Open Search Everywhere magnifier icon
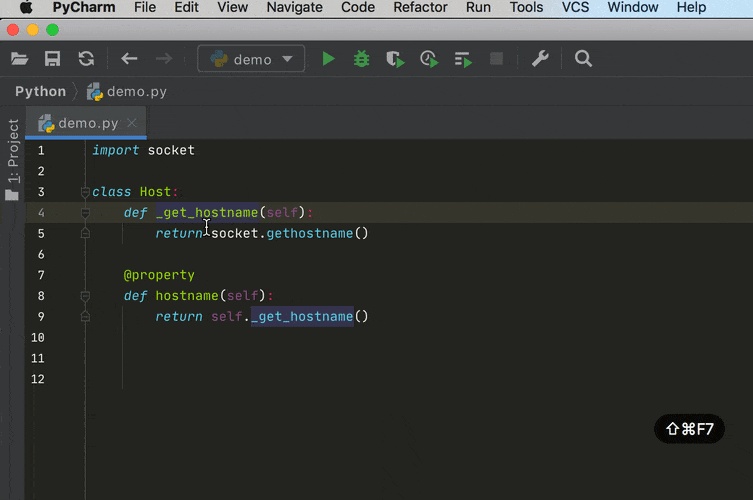 583,59
